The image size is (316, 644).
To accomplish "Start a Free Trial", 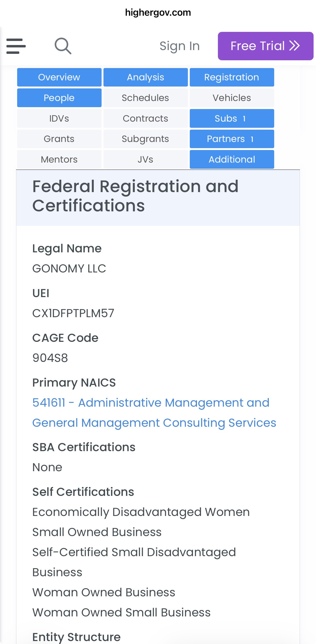I will [x=266, y=46].
